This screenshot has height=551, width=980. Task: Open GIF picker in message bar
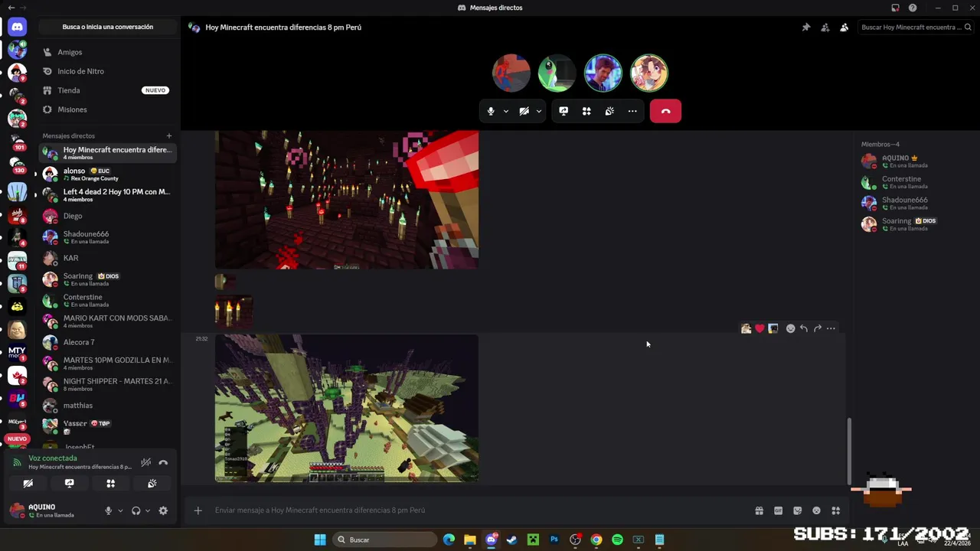[778, 510]
